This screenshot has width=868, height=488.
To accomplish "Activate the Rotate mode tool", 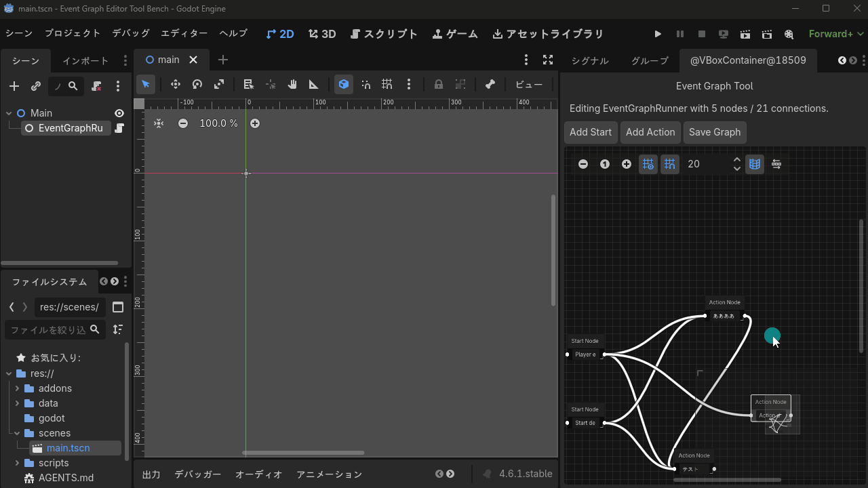I will point(197,85).
